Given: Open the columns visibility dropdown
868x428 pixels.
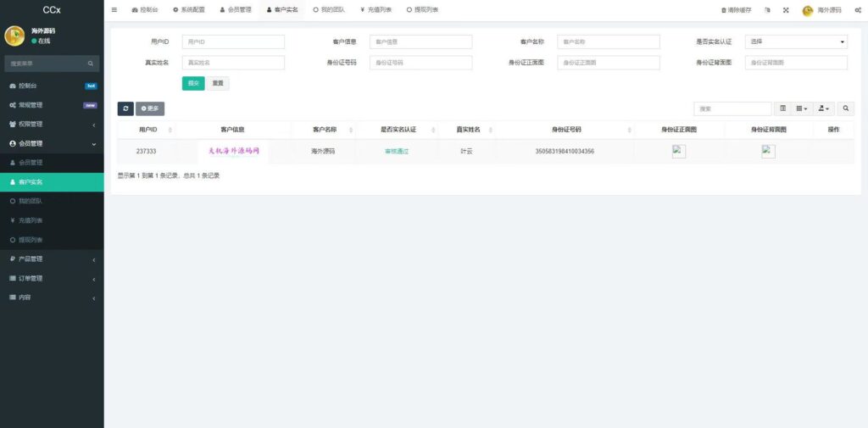Looking at the screenshot, I should point(801,108).
